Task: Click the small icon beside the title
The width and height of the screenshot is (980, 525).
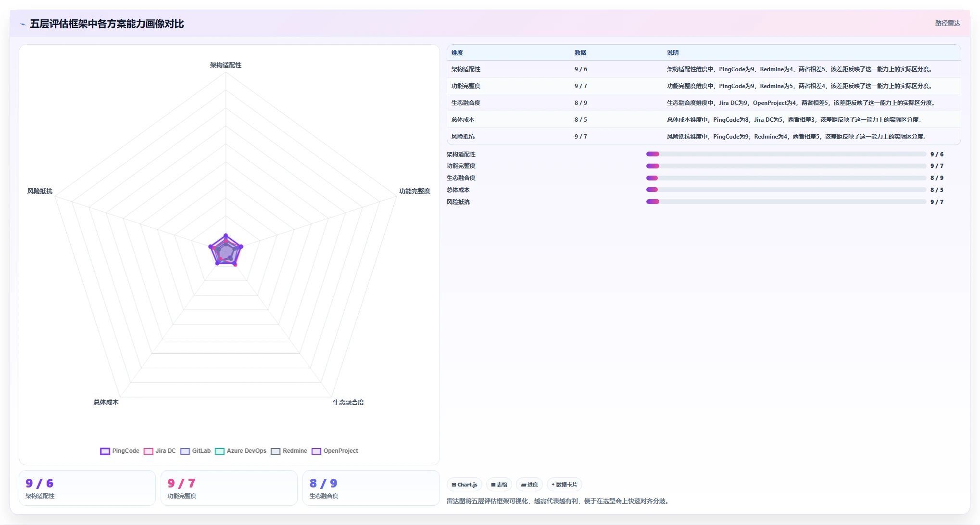Action: [x=23, y=24]
